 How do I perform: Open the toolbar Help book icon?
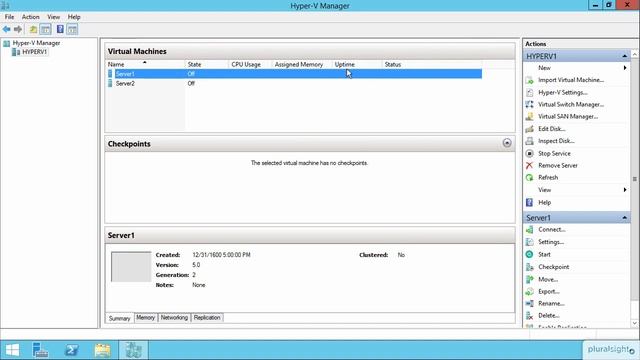[60, 29]
